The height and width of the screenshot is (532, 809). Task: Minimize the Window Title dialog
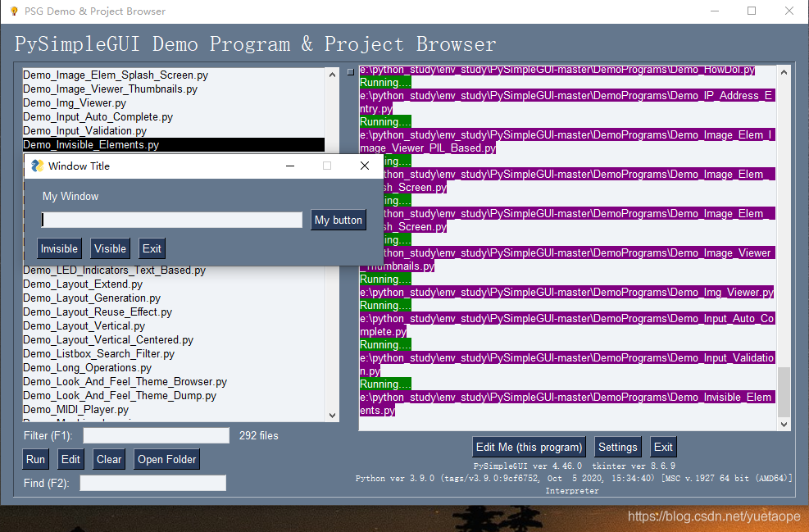(290, 166)
